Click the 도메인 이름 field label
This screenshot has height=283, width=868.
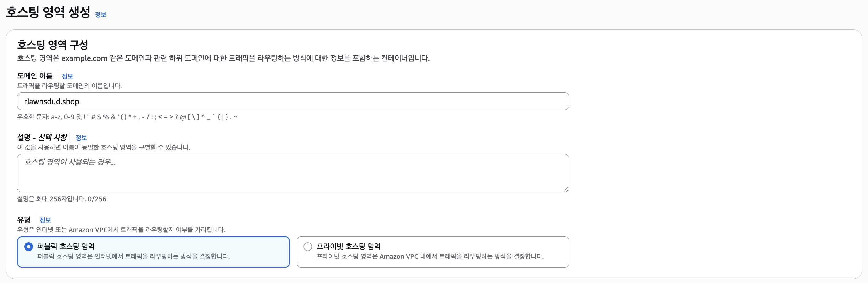coord(35,76)
